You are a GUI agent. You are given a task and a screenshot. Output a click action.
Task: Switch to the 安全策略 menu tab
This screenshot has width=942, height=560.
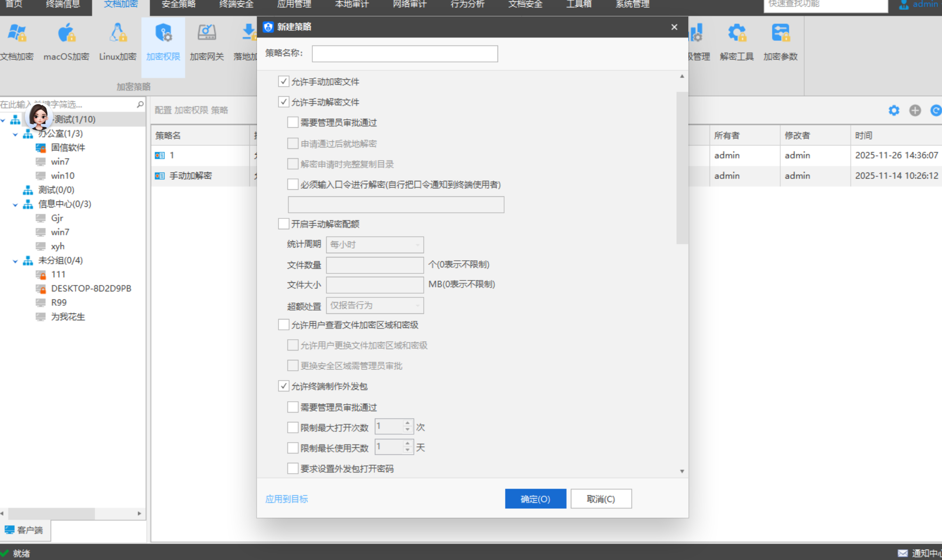[179, 5]
